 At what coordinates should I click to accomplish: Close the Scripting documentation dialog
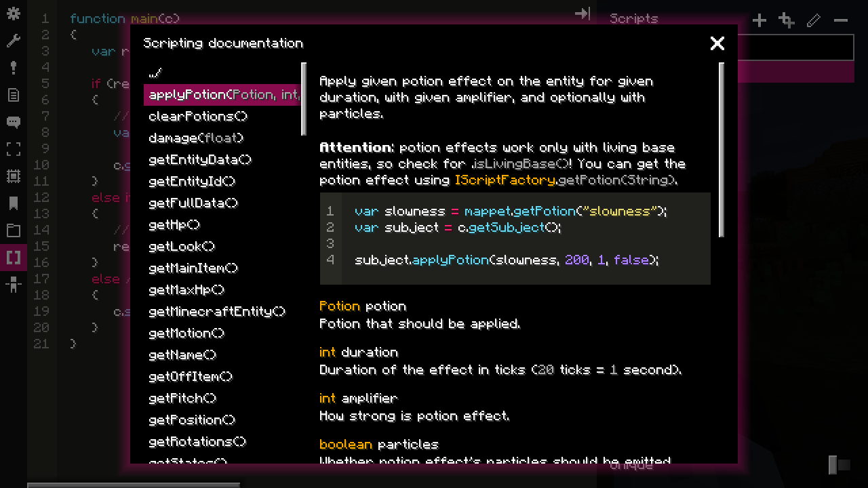pyautogui.click(x=717, y=43)
